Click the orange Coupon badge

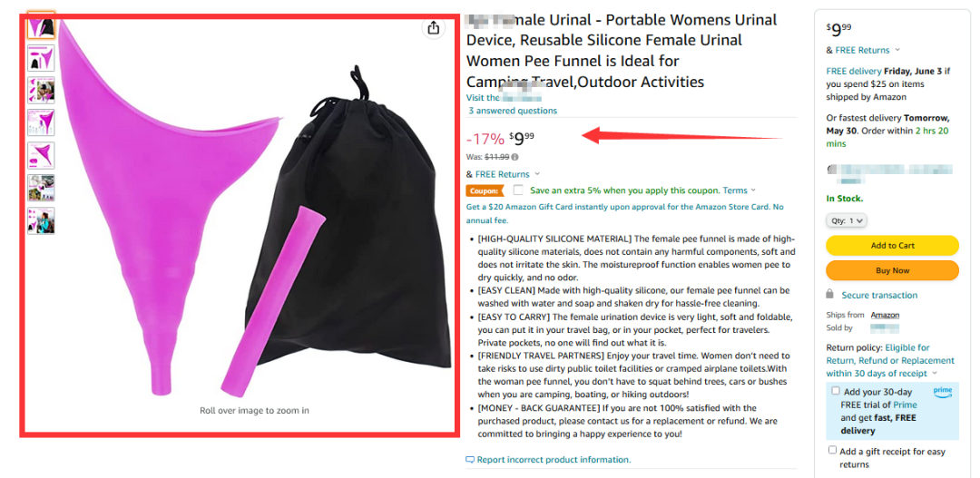coord(484,190)
